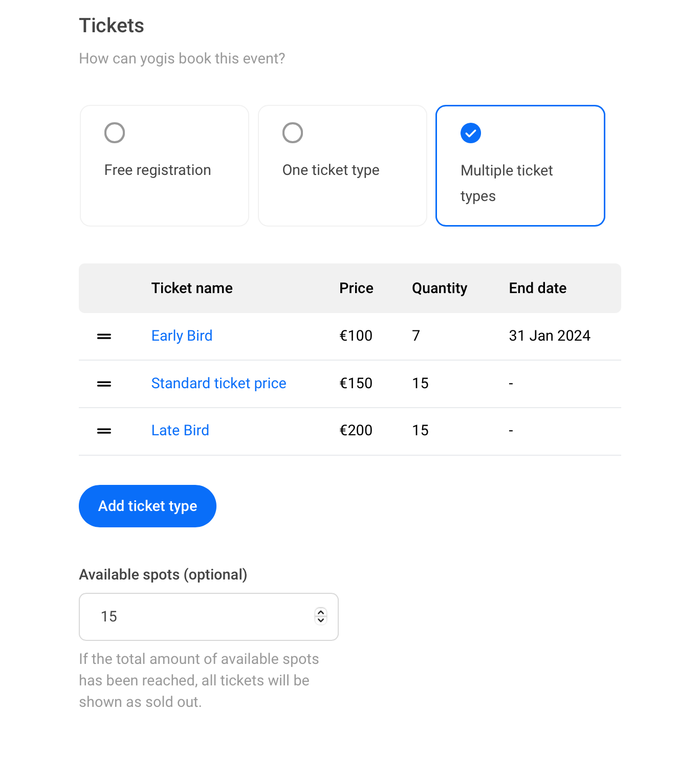Click the One ticket type card label
This screenshot has width=700, height=757.
tap(331, 170)
